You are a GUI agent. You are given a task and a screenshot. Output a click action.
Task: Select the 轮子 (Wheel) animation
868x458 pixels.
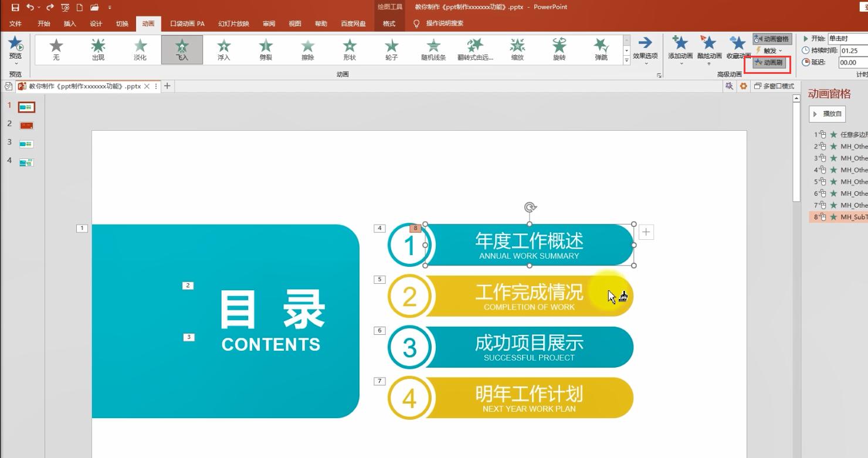(391, 49)
